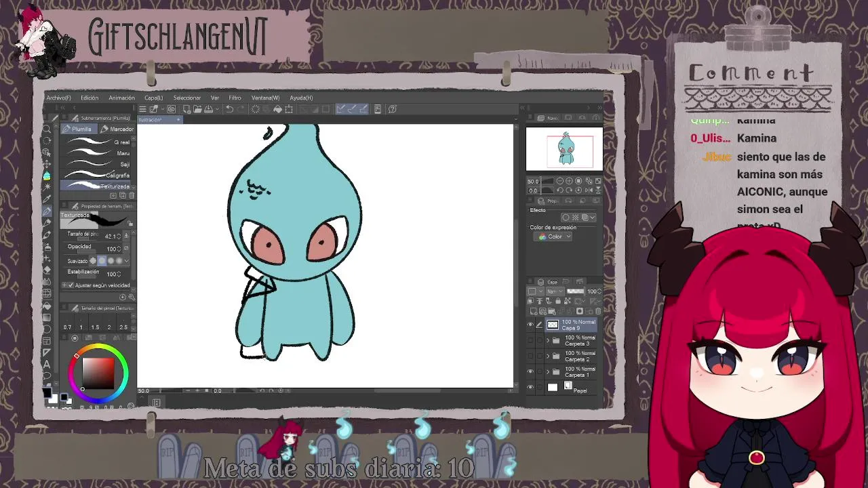Click the Clip Studio launcher icon

[171, 109]
